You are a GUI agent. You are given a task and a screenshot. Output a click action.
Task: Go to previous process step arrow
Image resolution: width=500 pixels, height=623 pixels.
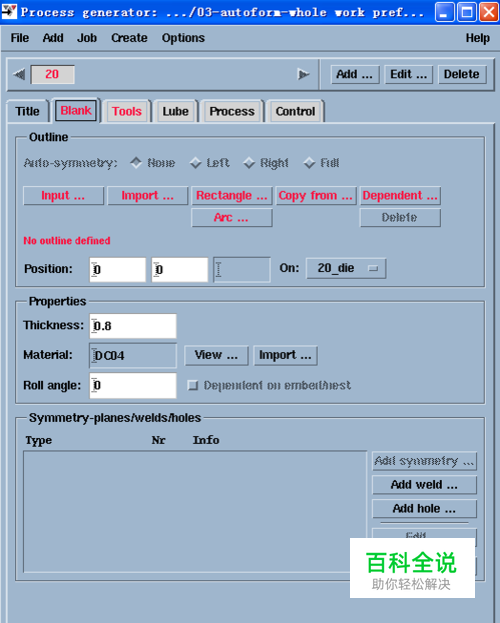point(19,74)
